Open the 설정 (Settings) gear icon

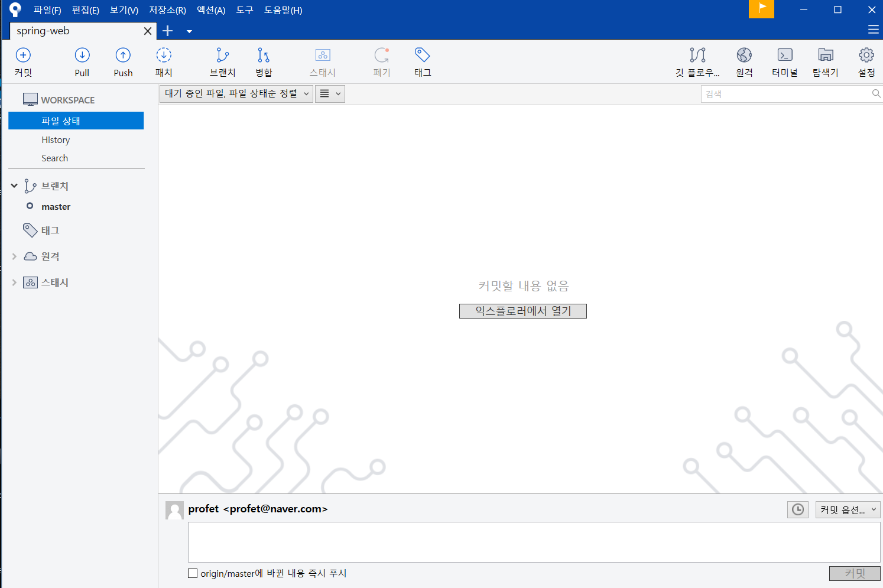(x=866, y=56)
